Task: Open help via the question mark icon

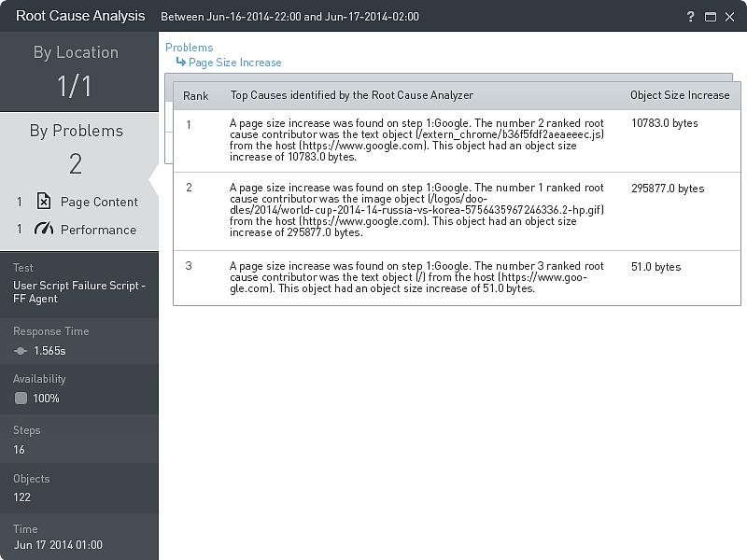Action: coord(690,16)
